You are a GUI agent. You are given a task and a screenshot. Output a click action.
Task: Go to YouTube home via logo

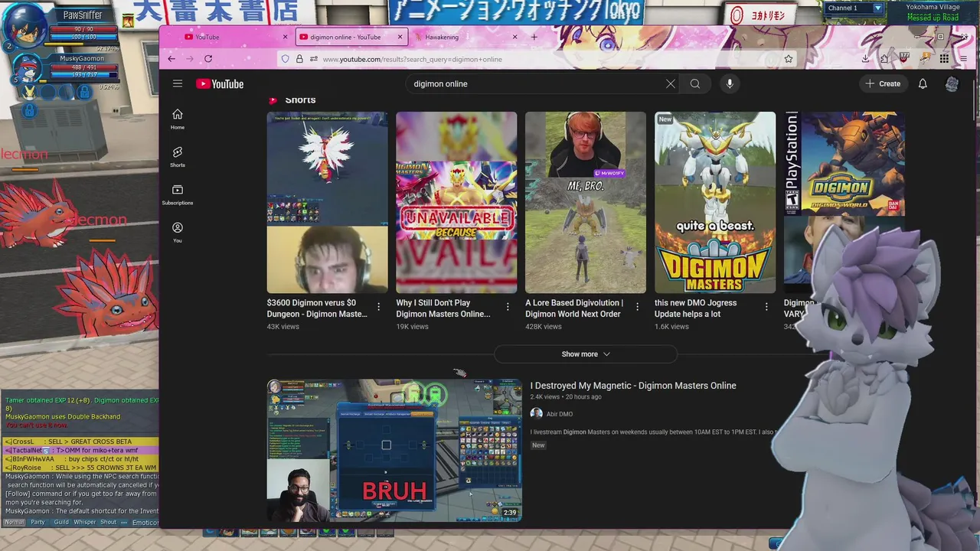(x=220, y=84)
